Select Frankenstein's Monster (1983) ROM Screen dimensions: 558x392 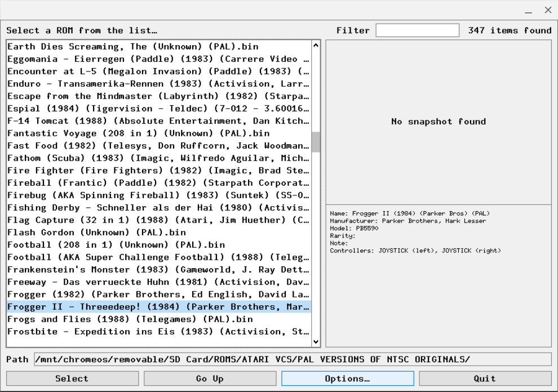pyautogui.click(x=159, y=270)
